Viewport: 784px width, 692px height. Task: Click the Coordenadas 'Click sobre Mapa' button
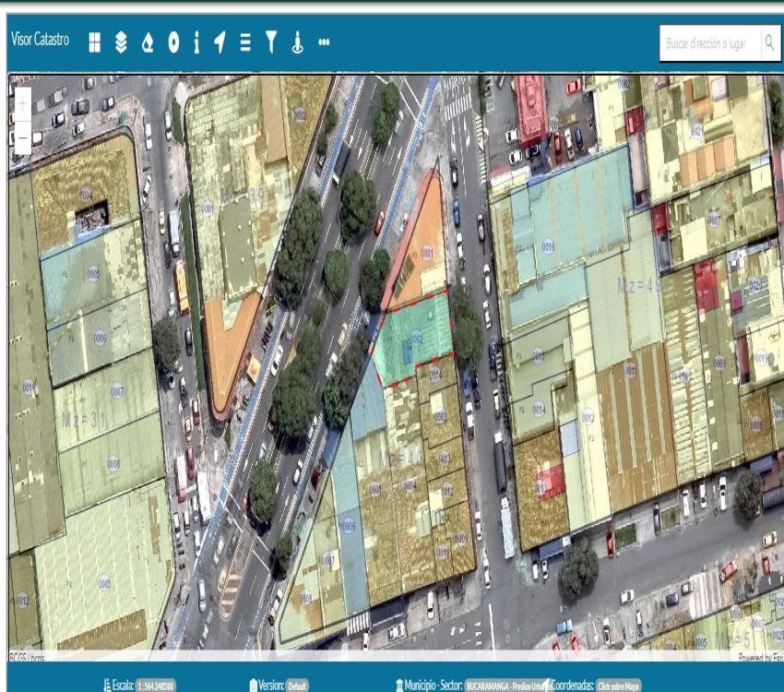pyautogui.click(x=618, y=686)
